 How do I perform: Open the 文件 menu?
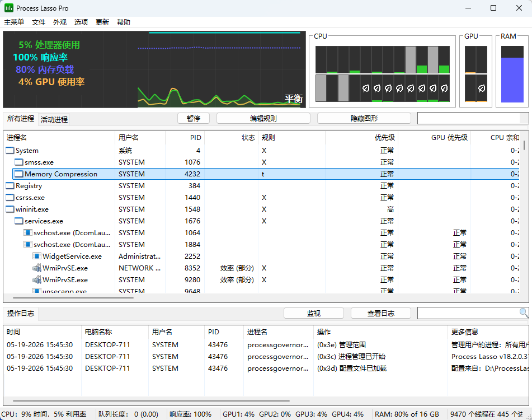(39, 22)
